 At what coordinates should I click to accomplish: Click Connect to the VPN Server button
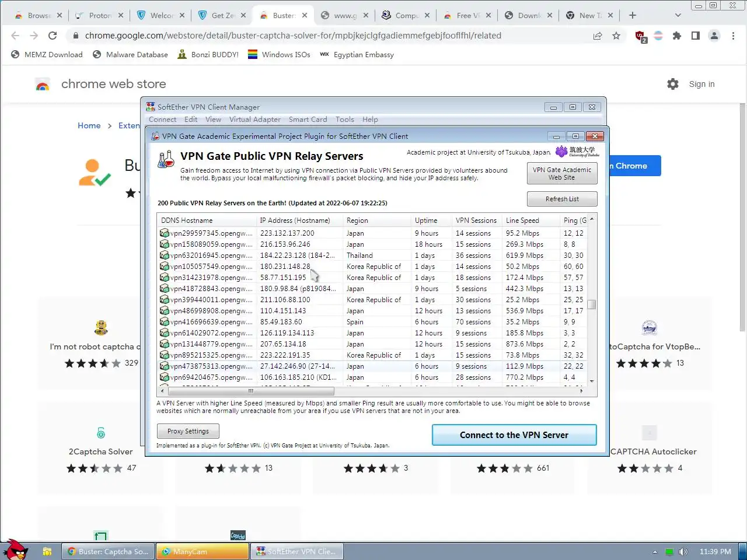coord(514,435)
